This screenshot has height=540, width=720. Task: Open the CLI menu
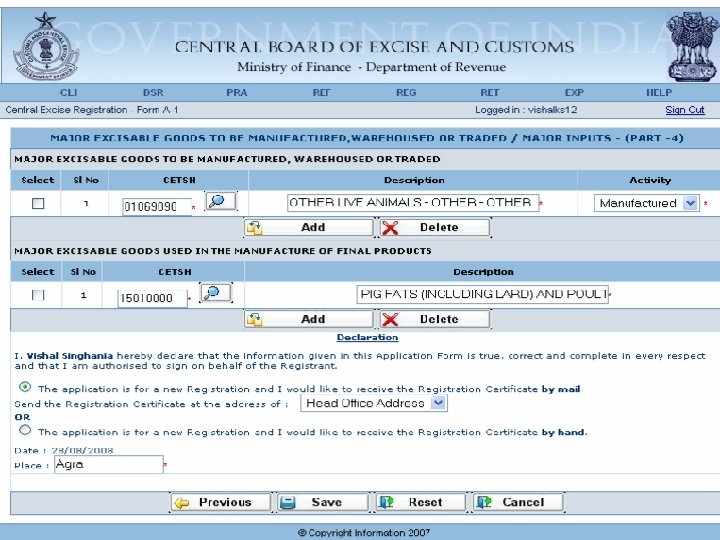tap(68, 92)
